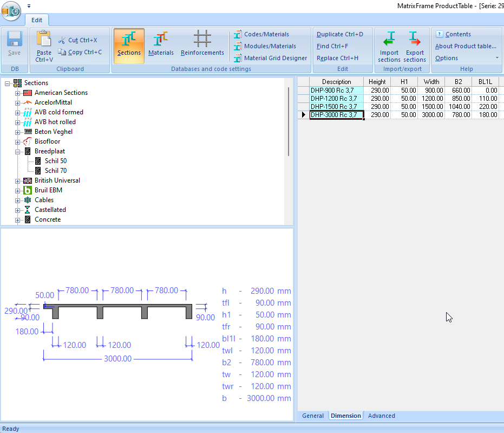The width and height of the screenshot is (504, 433).
Task: Click the Modules/Materials icon
Action: point(238,46)
